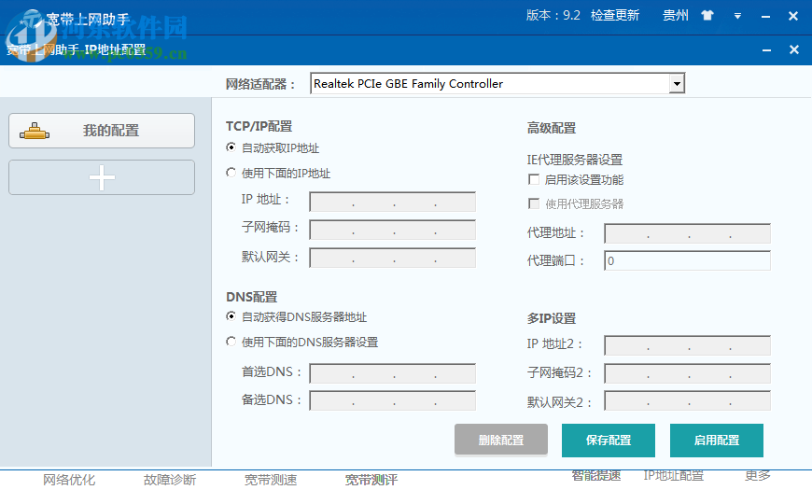
Task: Click the 启用配置 button
Action: click(717, 441)
